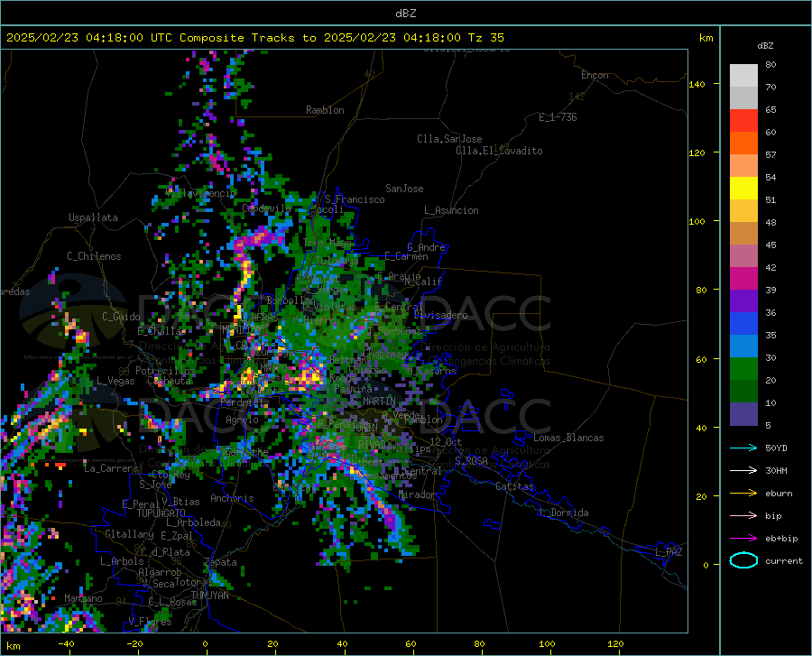Screen dimensions: 812x656
Task: Click the L_PAZ label on map
Action: (669, 552)
